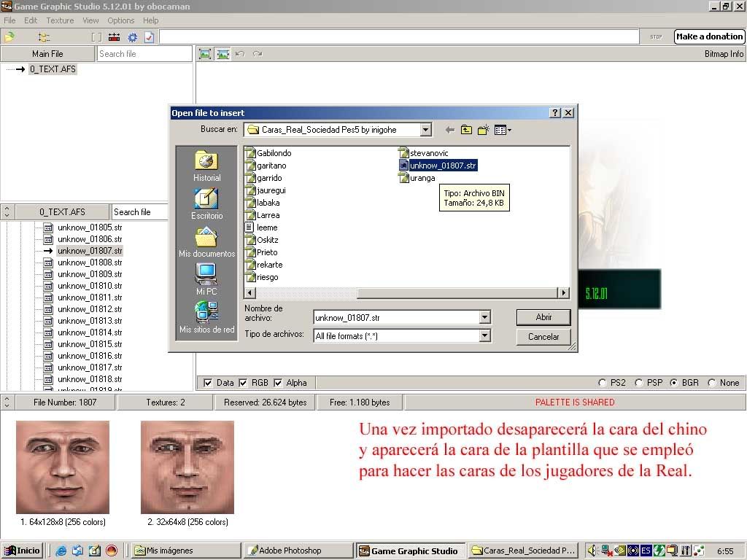This screenshot has width=747, height=560.
Task: Click the help question mark in dialog title
Action: (555, 113)
